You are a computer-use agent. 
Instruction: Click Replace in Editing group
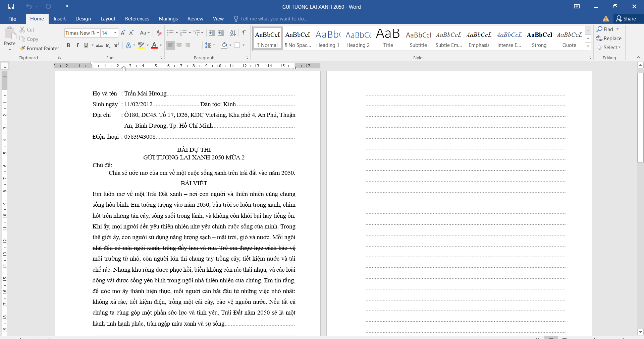pos(609,39)
